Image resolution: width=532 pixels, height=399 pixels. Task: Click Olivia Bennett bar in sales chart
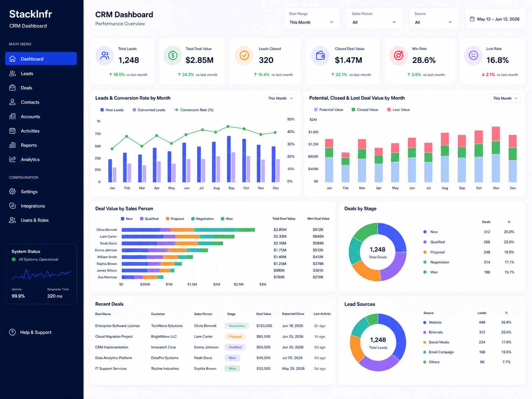pyautogui.click(x=188, y=230)
